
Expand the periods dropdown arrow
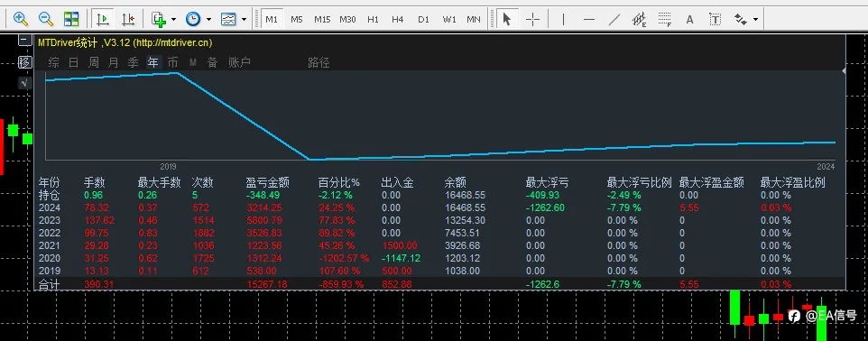(208, 19)
